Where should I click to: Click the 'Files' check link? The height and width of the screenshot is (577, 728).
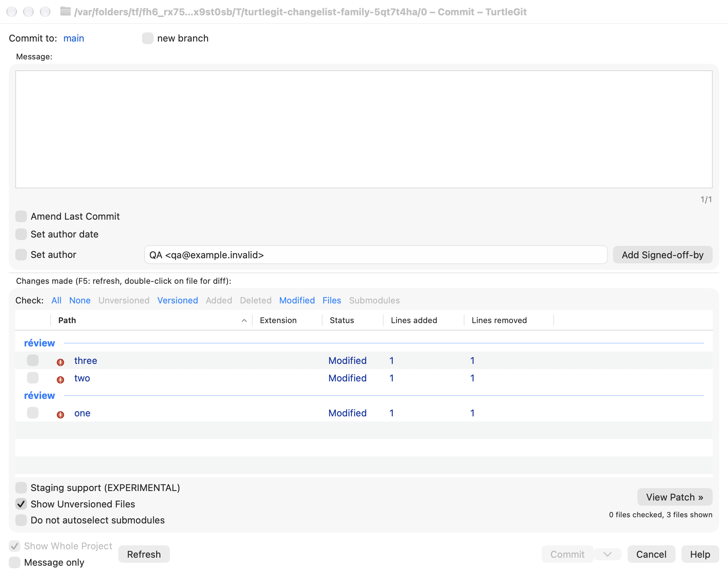(332, 300)
